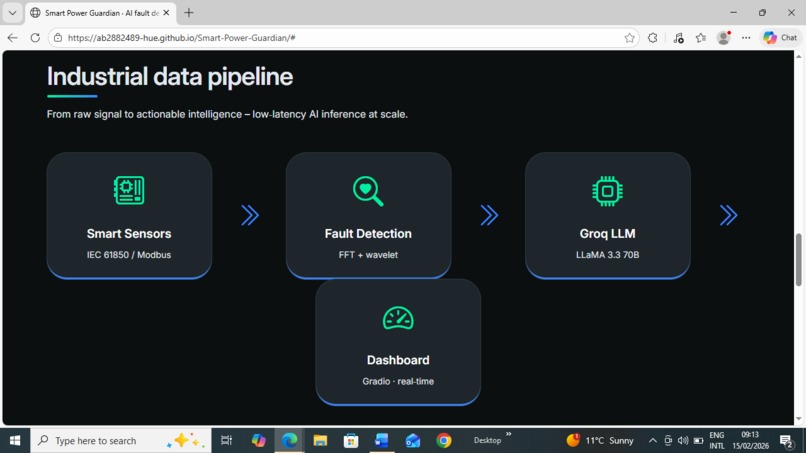Reload the current page
Screen dimensions: 806x453
(35, 38)
